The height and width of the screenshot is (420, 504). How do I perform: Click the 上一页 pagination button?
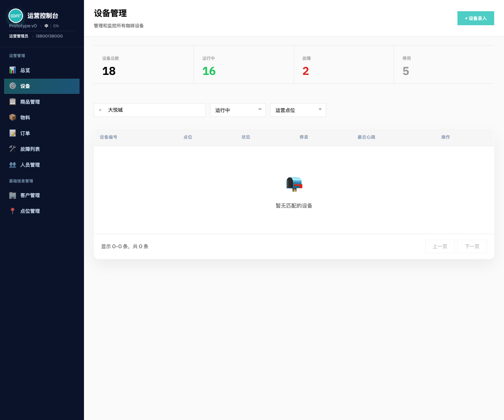click(x=440, y=246)
